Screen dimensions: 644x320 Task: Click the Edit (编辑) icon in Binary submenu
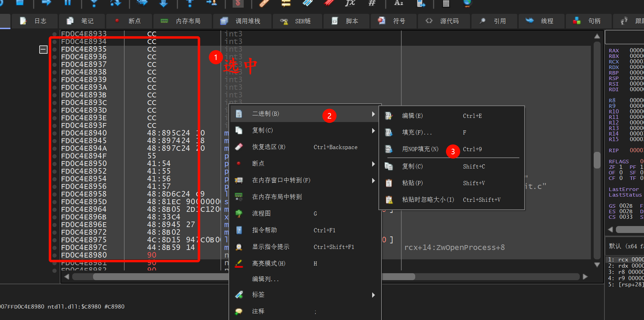click(389, 116)
